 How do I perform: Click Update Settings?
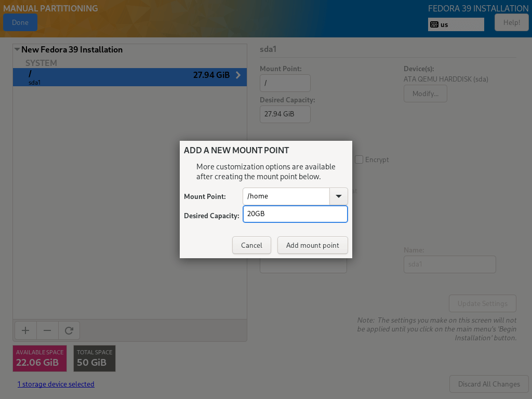coord(483,303)
